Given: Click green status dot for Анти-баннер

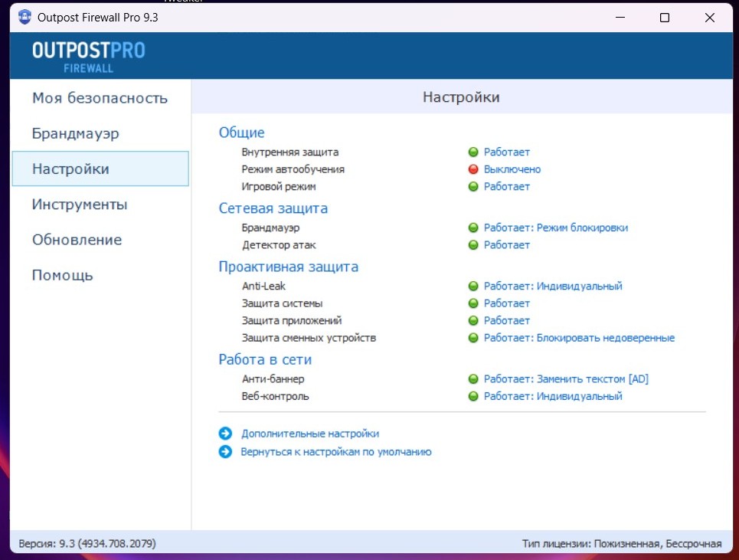Looking at the screenshot, I should (473, 379).
